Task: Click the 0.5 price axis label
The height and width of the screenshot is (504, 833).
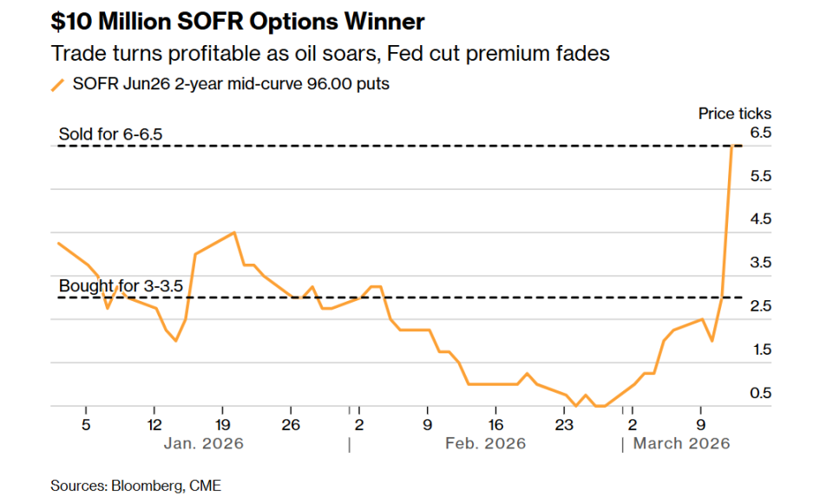Action: [760, 393]
